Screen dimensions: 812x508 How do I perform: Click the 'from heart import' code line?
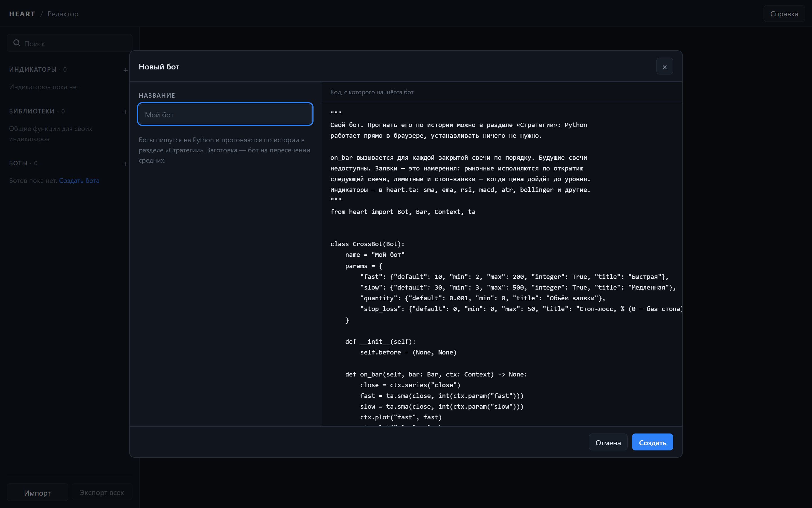tap(403, 212)
